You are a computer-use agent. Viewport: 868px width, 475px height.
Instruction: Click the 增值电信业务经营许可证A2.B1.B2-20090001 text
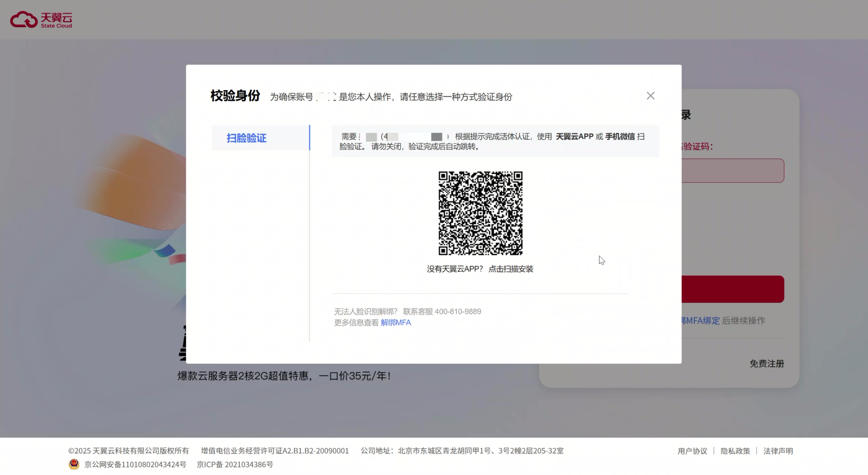coord(275,450)
